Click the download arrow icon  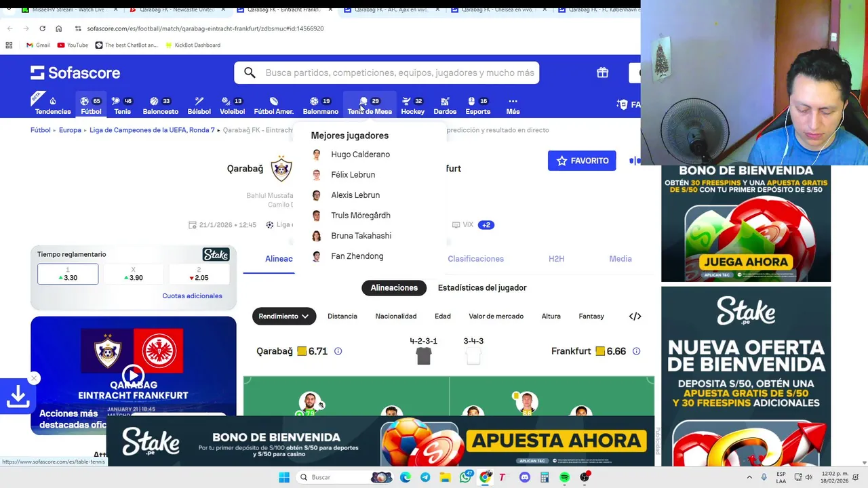coord(18,396)
